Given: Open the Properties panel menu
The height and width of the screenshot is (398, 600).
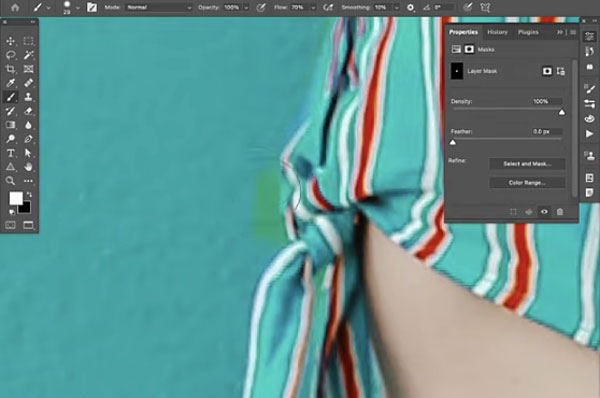Looking at the screenshot, I should [x=573, y=32].
